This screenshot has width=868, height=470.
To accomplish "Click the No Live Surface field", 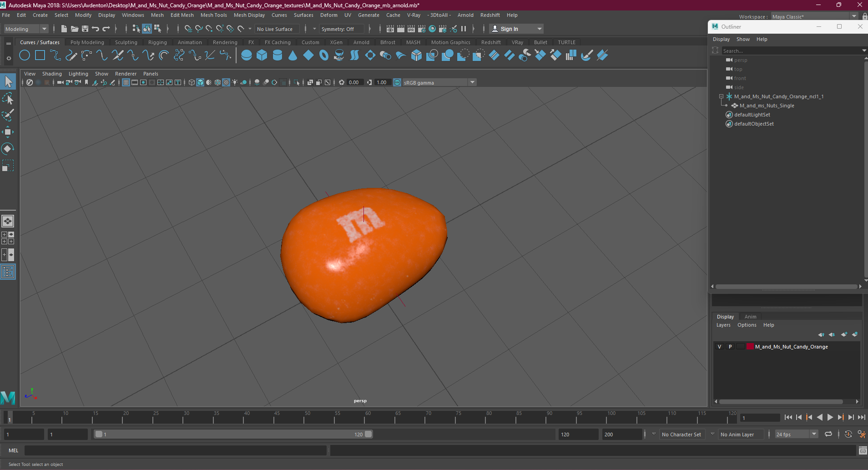I will click(x=277, y=29).
